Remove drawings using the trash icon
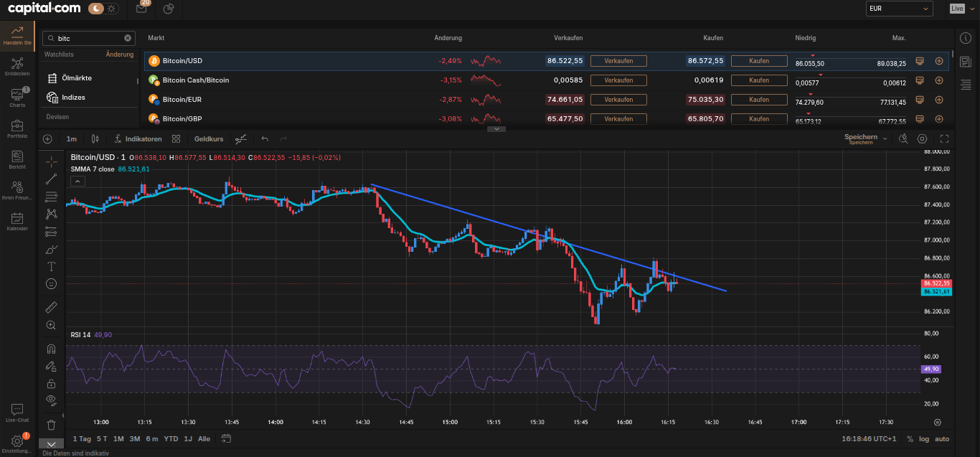980x457 pixels. pos(51,425)
